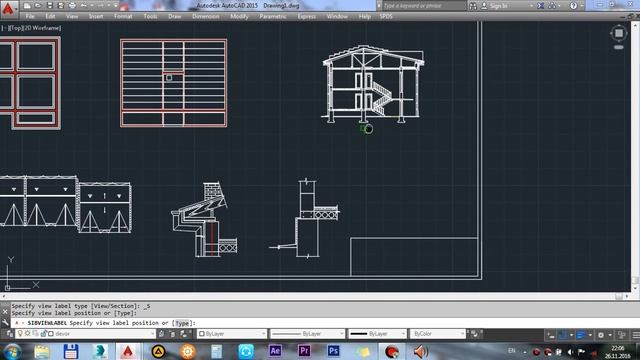
Task: Click the Make Object's Layer Current icon
Action: 162,334
